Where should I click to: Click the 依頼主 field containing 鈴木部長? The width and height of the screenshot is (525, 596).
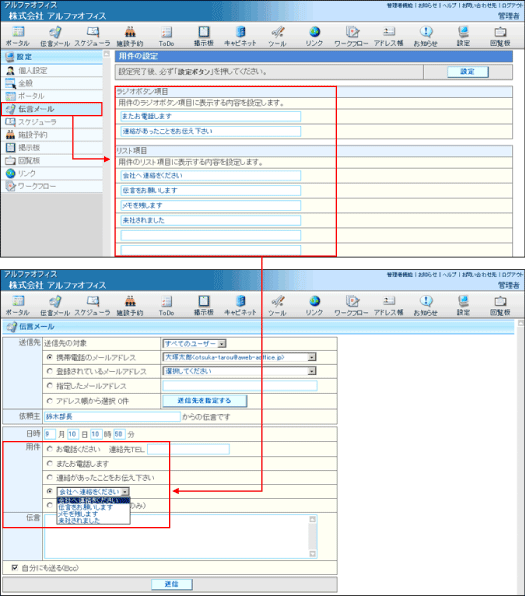coord(112,417)
